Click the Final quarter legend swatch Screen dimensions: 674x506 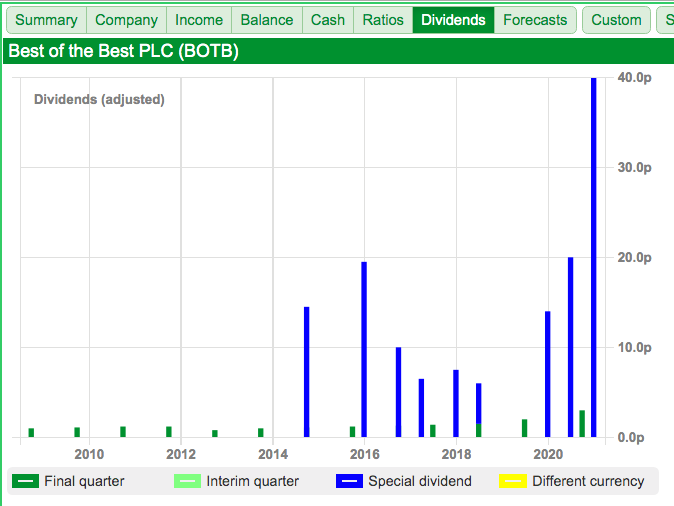[25, 481]
